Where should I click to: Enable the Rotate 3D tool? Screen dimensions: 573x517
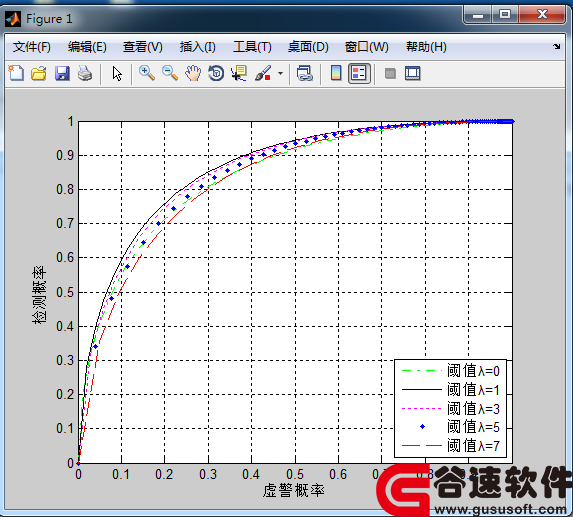(216, 73)
